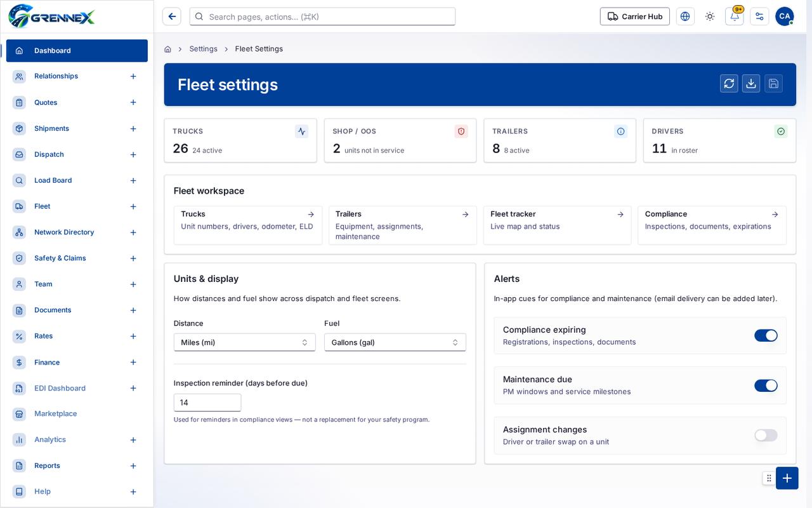The width and height of the screenshot is (812, 508).
Task: Click the Grennex logo
Action: point(51,16)
